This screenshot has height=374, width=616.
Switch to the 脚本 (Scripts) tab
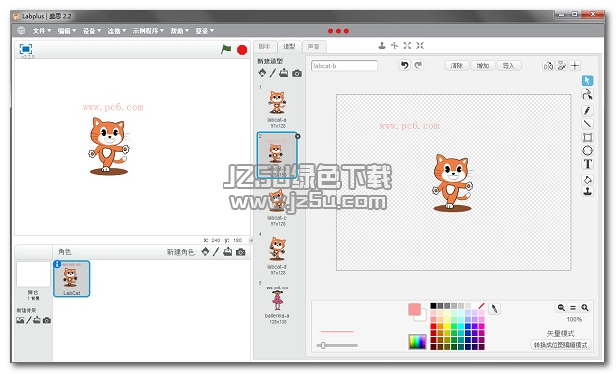265,46
